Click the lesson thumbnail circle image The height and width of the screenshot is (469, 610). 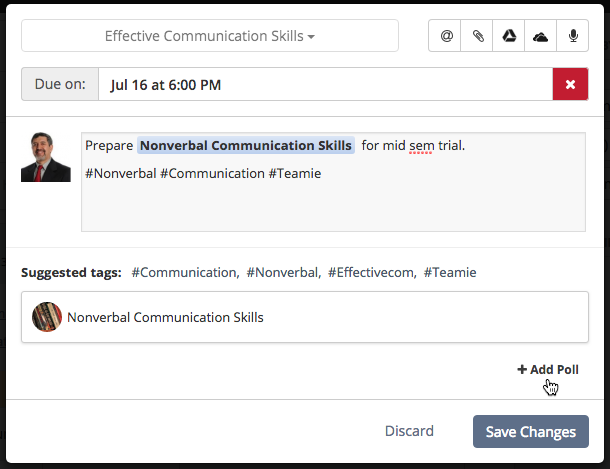(x=47, y=317)
